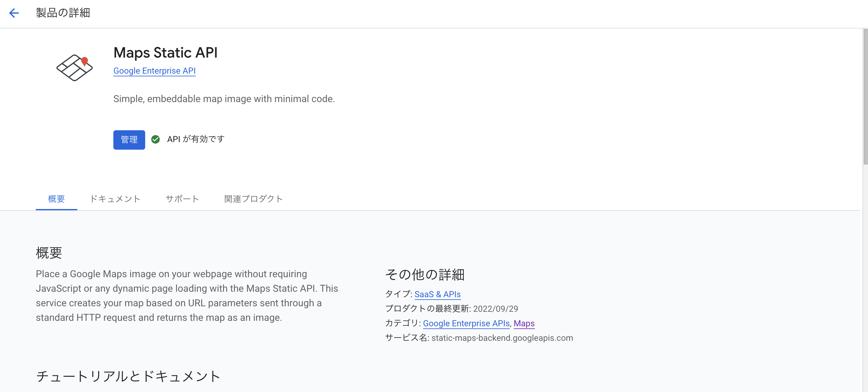Open the サポート tab
Screen dimensions: 868x392
point(182,199)
